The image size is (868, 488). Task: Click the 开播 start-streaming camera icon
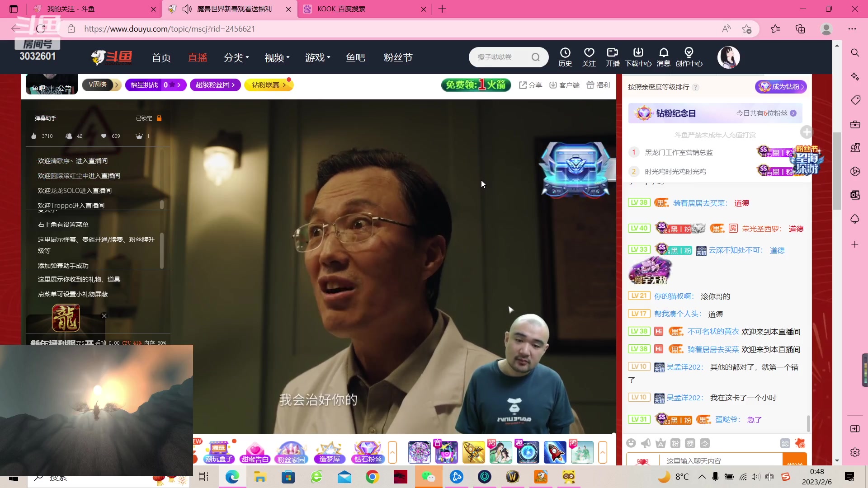pos(613,57)
